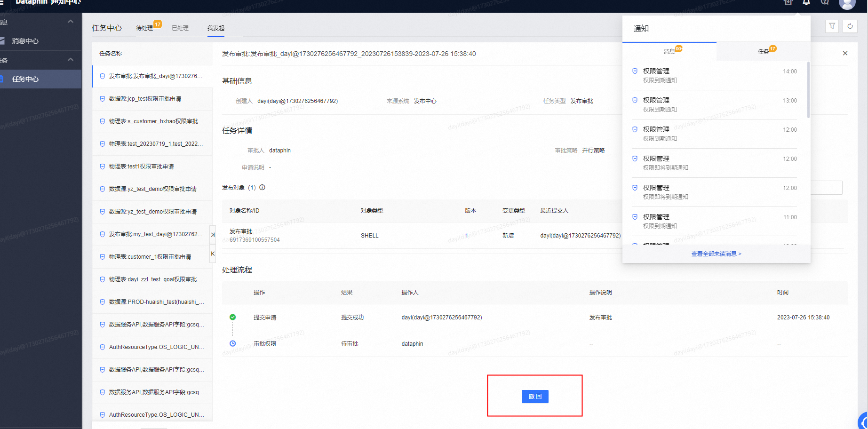
Task: Click the envelope icon beside 消息中心
Action: tap(2, 41)
